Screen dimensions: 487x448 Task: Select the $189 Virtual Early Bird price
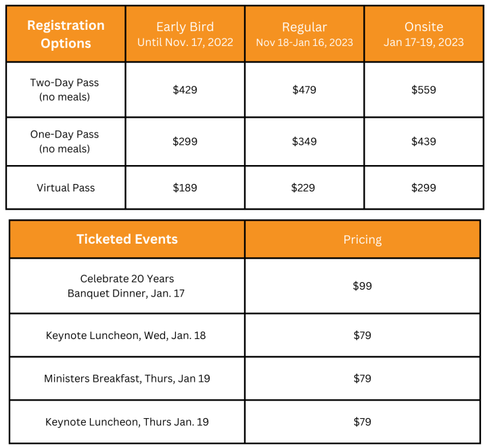click(x=185, y=187)
